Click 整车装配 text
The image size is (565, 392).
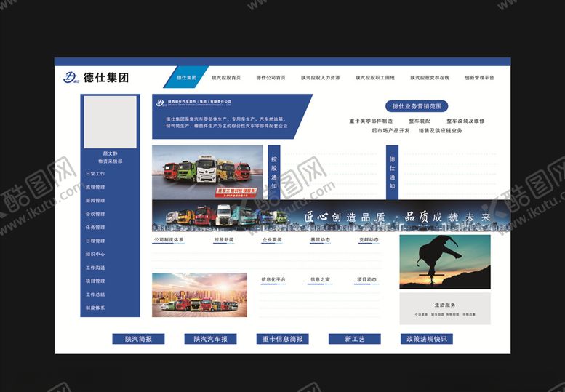tap(420, 121)
